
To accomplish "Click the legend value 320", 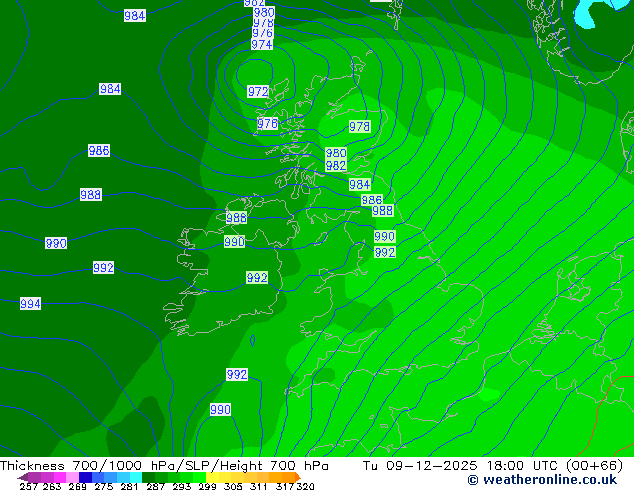I will [x=305, y=486].
